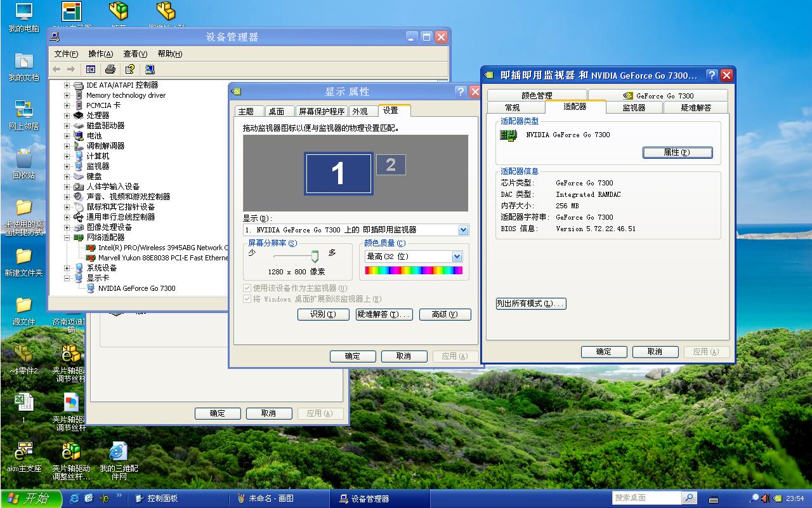Image resolution: width=812 pixels, height=508 pixels.
Task: Click the Properties icon in Device Manager toolbar
Action: tap(130, 69)
